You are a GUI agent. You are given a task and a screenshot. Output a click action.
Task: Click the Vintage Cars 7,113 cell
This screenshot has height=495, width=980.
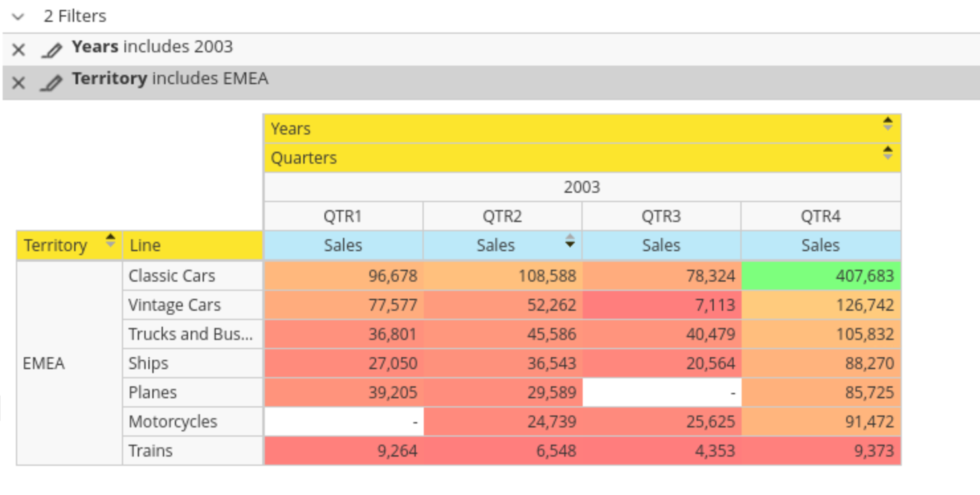click(661, 305)
